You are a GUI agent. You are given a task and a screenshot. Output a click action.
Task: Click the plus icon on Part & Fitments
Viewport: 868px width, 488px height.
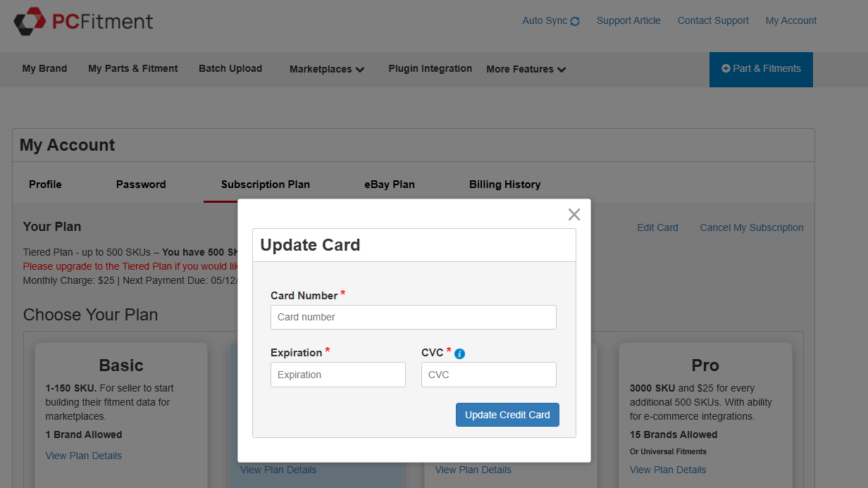[x=726, y=69]
